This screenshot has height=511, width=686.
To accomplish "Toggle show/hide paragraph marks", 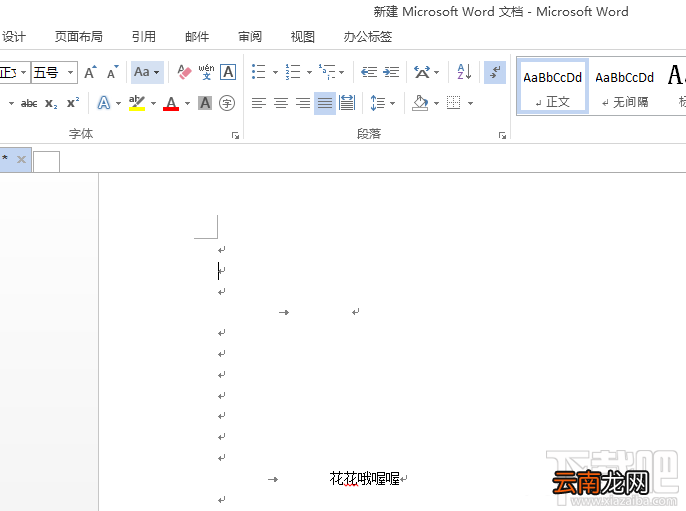I will click(x=495, y=72).
